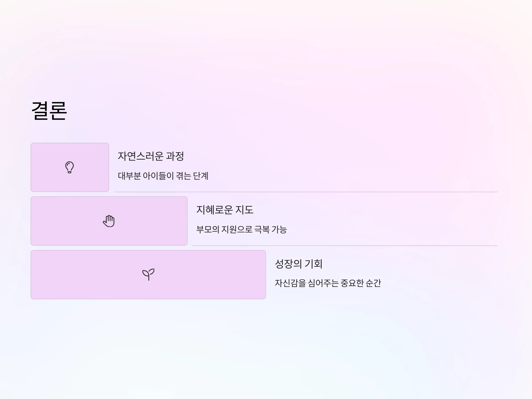Select the slide title 결론
The width and height of the screenshot is (532, 399).
[49, 111]
